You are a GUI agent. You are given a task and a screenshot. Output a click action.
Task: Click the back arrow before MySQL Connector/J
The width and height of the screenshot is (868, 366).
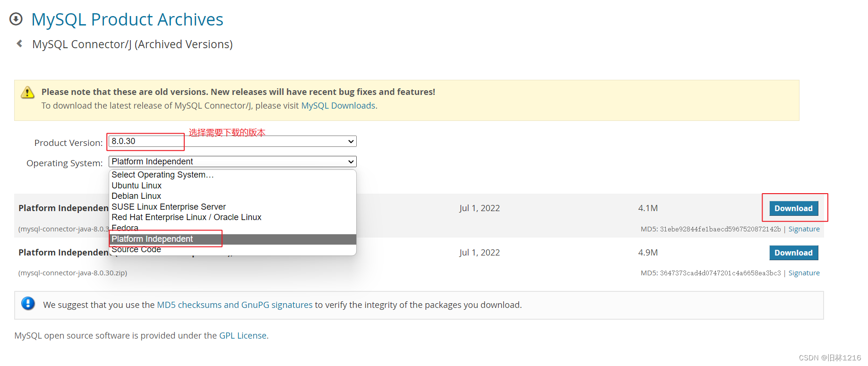tap(19, 43)
